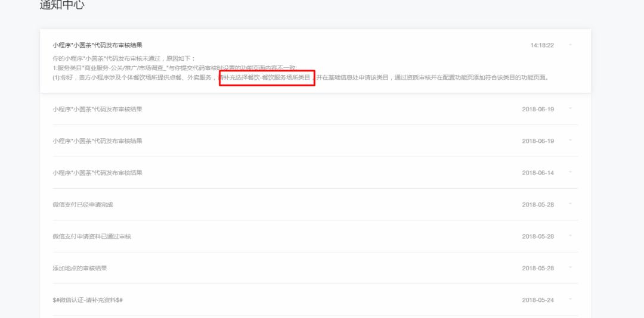Click the date of 添加地点的审核结果 row
The image size is (644, 318).
[x=538, y=269]
